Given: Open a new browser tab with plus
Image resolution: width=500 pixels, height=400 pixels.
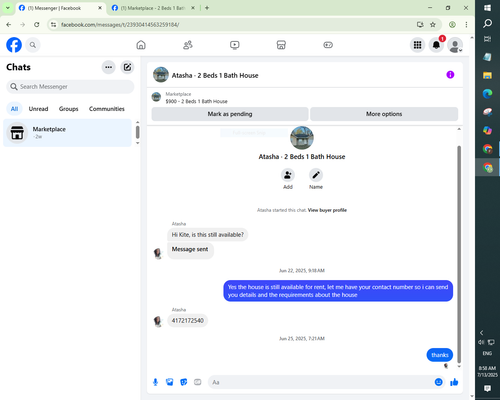Looking at the screenshot, I should tap(207, 8).
